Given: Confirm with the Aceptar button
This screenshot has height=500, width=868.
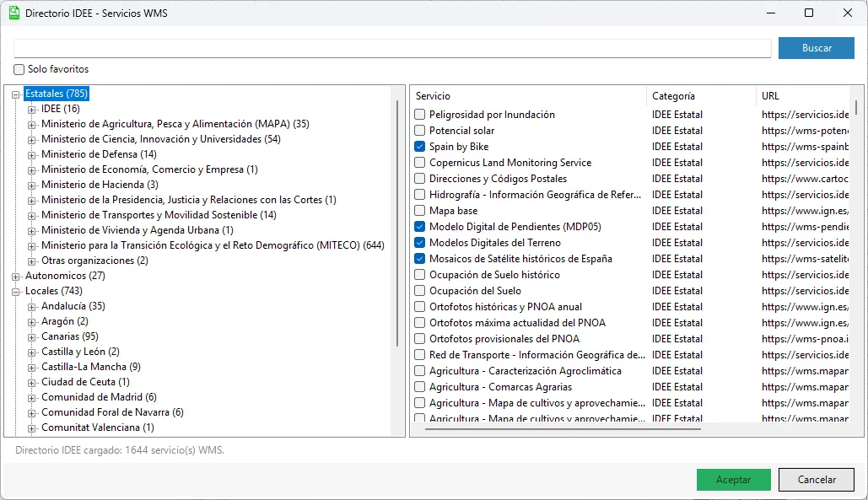Looking at the screenshot, I should pos(734,480).
